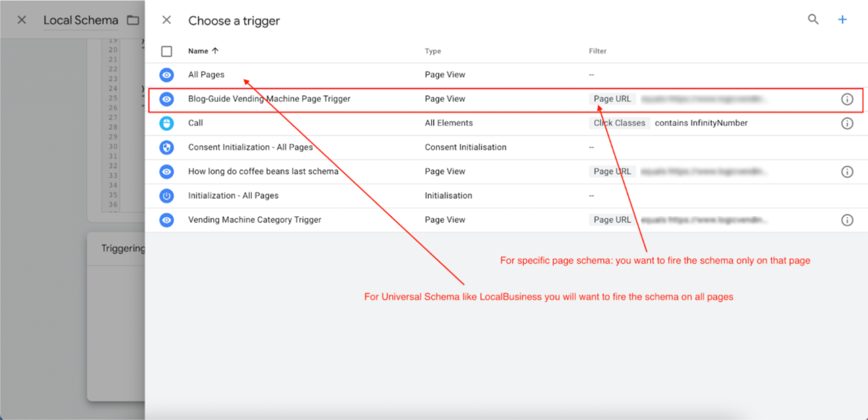Click the All Elements type cell
The width and height of the screenshot is (868, 420).
448,123
